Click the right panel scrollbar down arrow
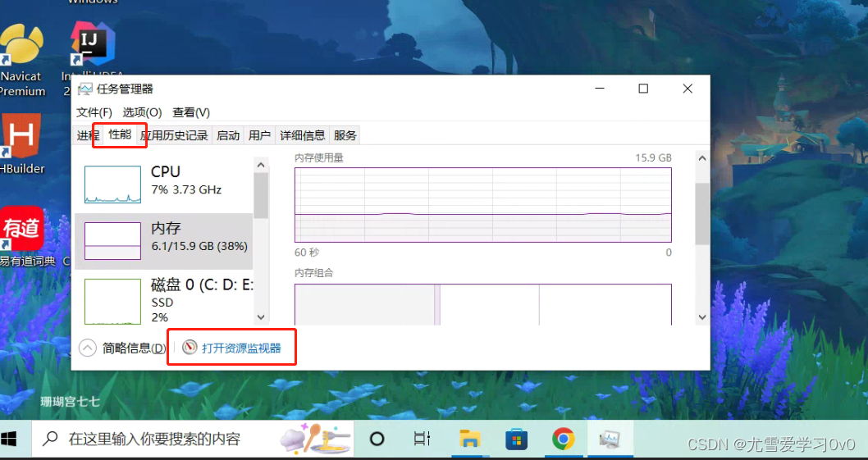The height and width of the screenshot is (460, 868). [702, 317]
